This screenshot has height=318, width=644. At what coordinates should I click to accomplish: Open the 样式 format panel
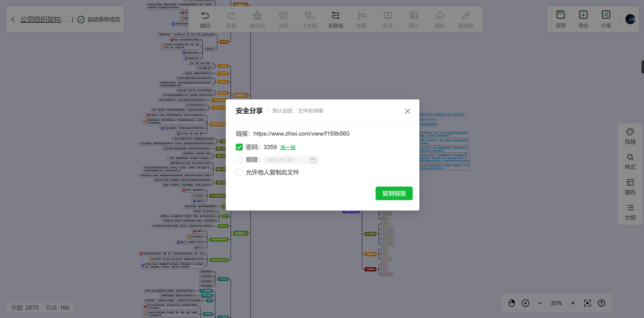coord(630,162)
